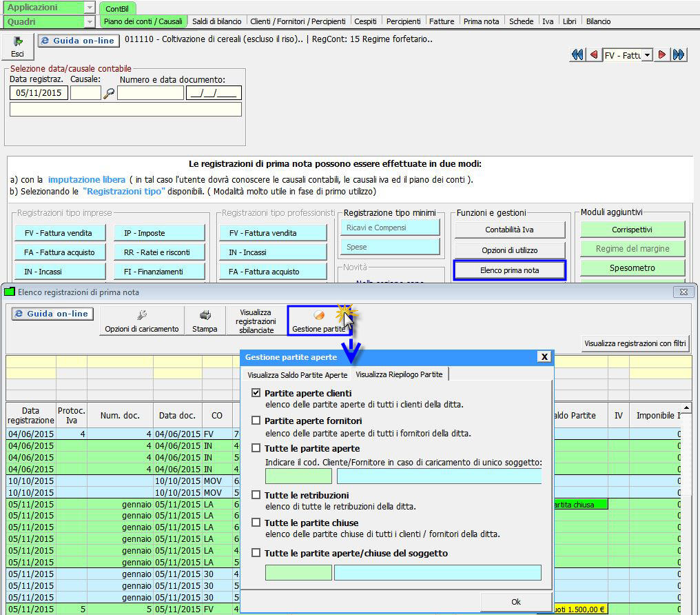Open Corrispettivi module
Image resolution: width=700 pixels, height=615 pixels.
(x=632, y=230)
